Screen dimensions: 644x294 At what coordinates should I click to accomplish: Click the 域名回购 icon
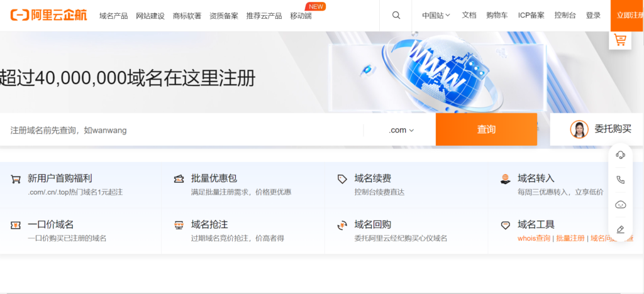(x=342, y=225)
